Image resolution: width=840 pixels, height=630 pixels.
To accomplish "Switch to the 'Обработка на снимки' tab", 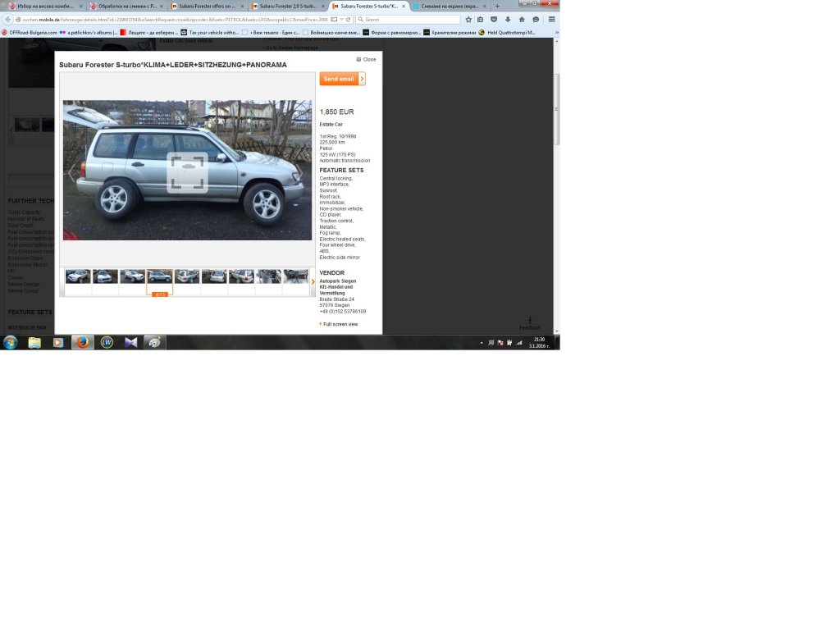I will pos(127,7).
